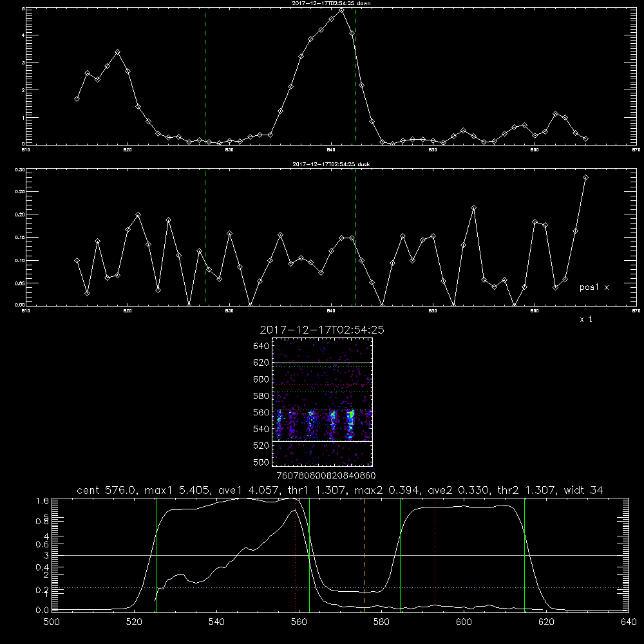Screen dimensions: 644x644
Task: Click spectrogram y-axis label "540"
Action: coord(261,429)
